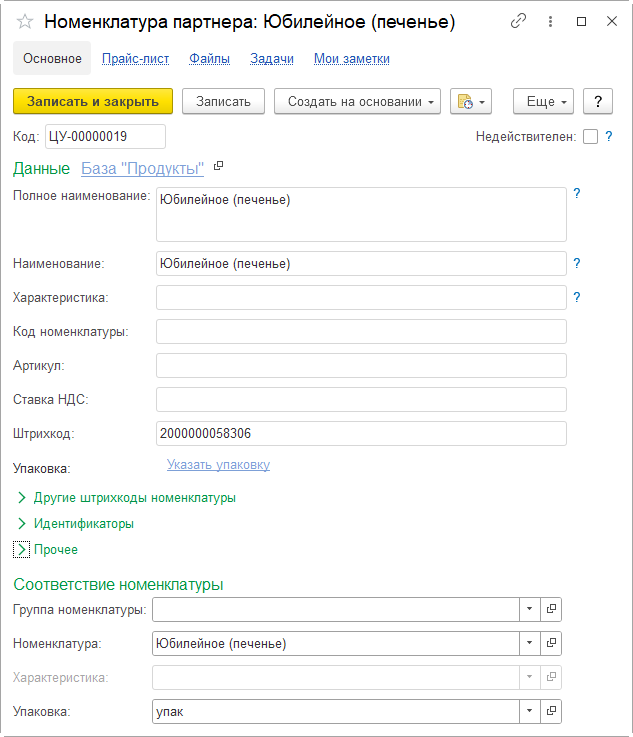
Task: Show hint for Полное наименование field
Action: (x=577, y=193)
